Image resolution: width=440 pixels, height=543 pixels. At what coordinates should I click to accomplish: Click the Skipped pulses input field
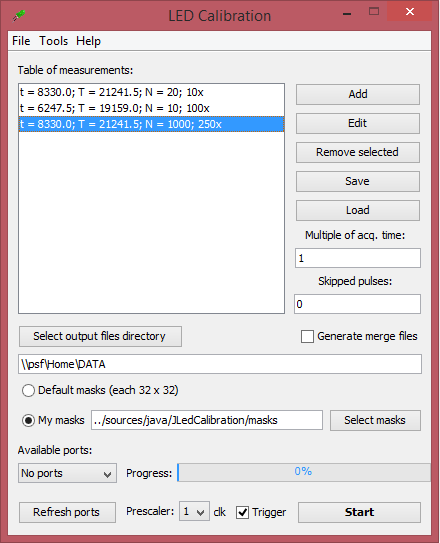tap(357, 304)
